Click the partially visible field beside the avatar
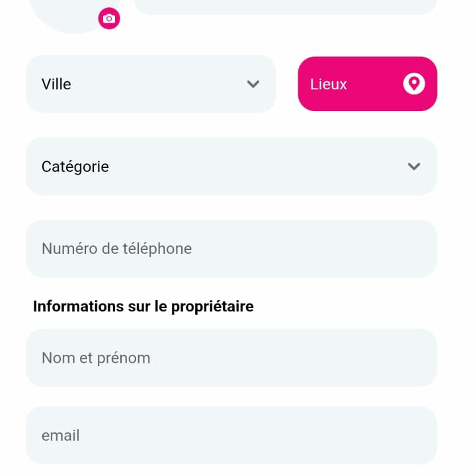This screenshot has width=476, height=476. pyautogui.click(x=286, y=7)
